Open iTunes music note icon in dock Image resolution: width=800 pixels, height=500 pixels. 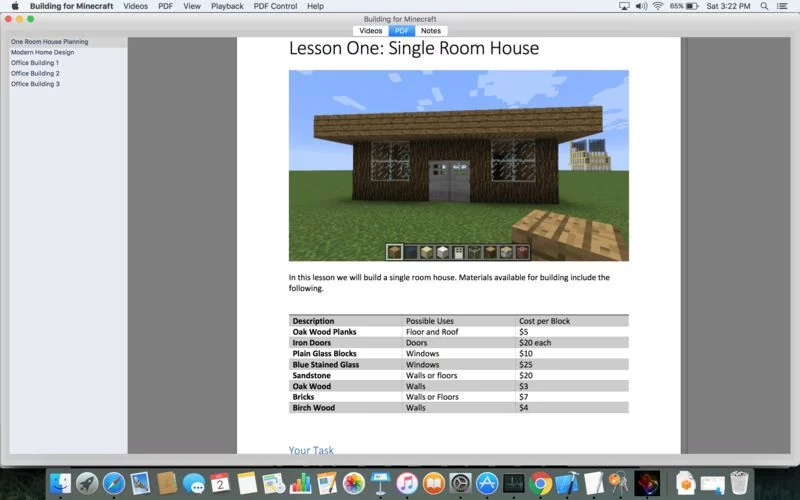407,483
